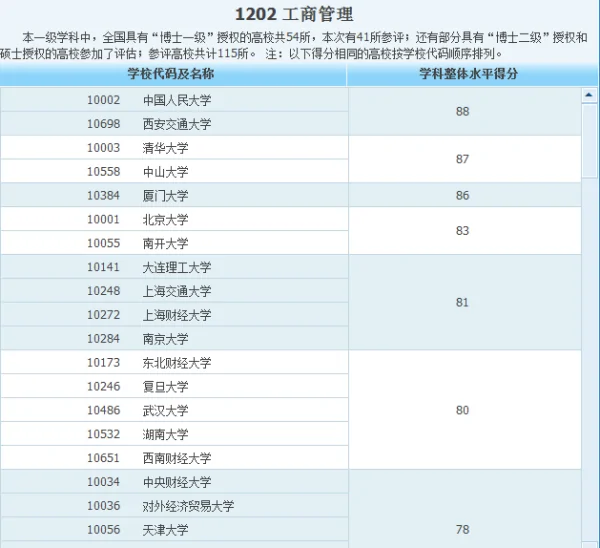Select the 10055 南开大学 row

coord(174,243)
